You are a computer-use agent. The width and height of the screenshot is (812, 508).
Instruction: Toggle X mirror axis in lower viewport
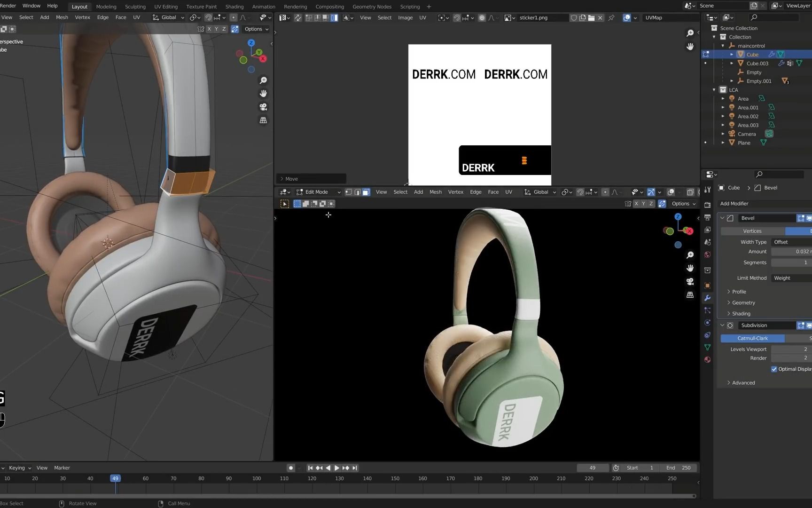[x=636, y=204]
